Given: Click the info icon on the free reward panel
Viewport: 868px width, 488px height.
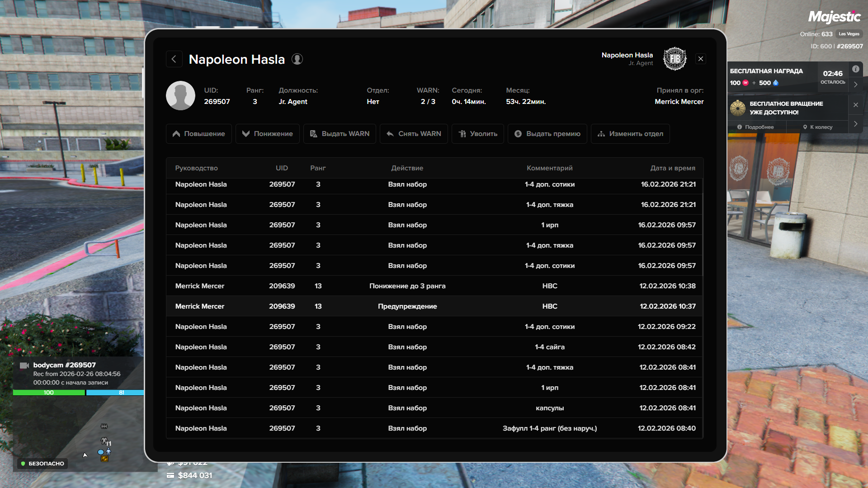Looking at the screenshot, I should point(855,69).
